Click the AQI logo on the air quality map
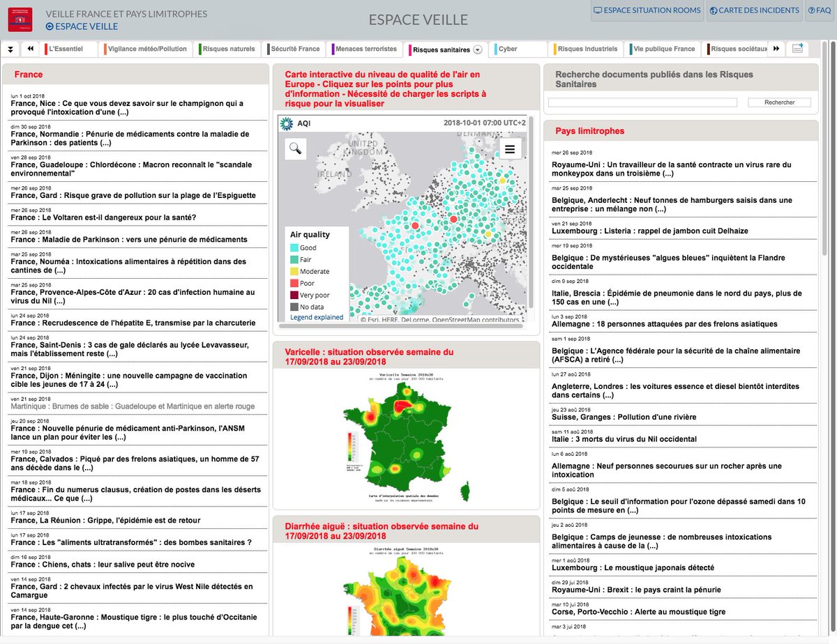Screen dimensions: 837x644 286,124
